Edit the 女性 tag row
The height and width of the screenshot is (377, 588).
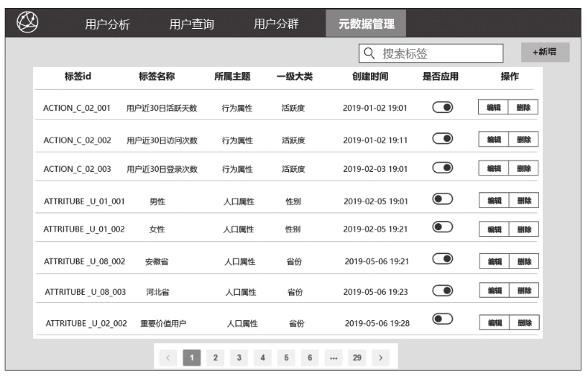tap(494, 229)
